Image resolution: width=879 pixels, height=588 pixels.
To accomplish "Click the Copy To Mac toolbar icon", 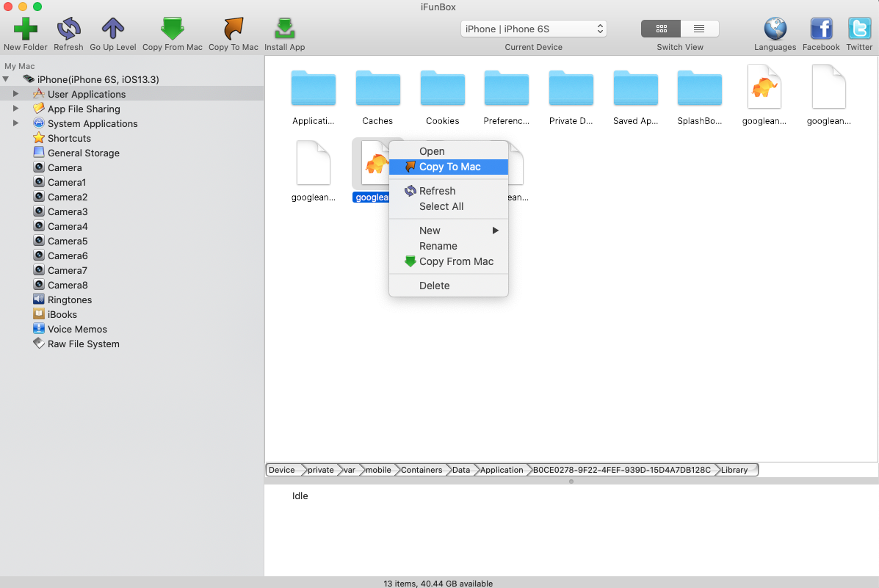I will (234, 29).
